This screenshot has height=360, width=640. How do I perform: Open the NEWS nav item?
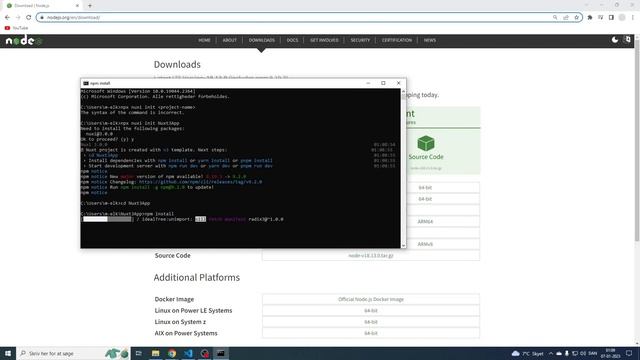430,40
